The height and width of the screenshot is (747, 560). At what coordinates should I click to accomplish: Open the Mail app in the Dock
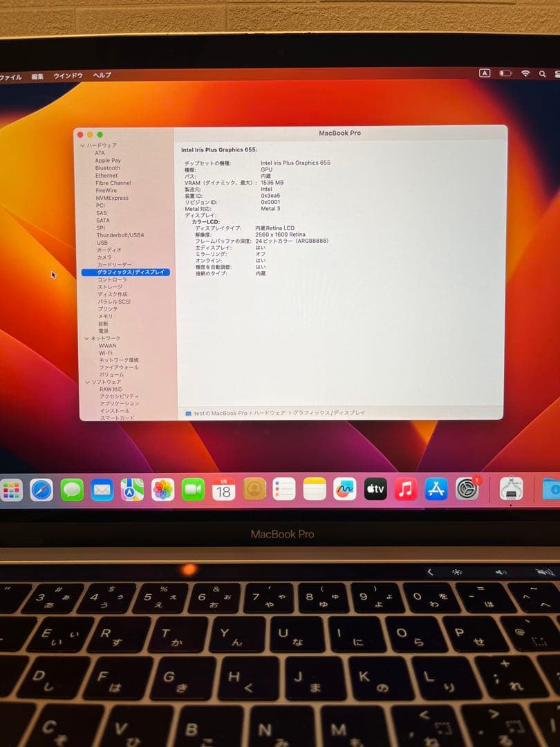pos(102,490)
